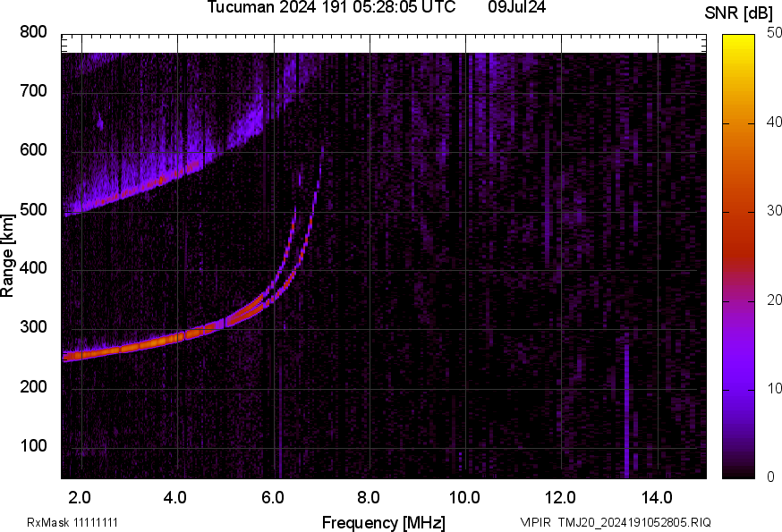The width and height of the screenshot is (782, 532).
Task: Click the 'SNR [dB]' colorbar title
Action: pos(739,13)
